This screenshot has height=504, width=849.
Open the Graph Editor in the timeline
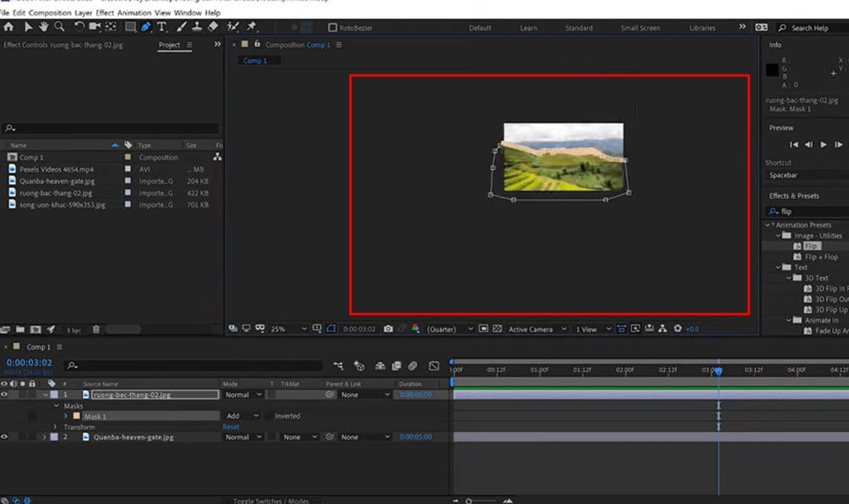(x=434, y=367)
